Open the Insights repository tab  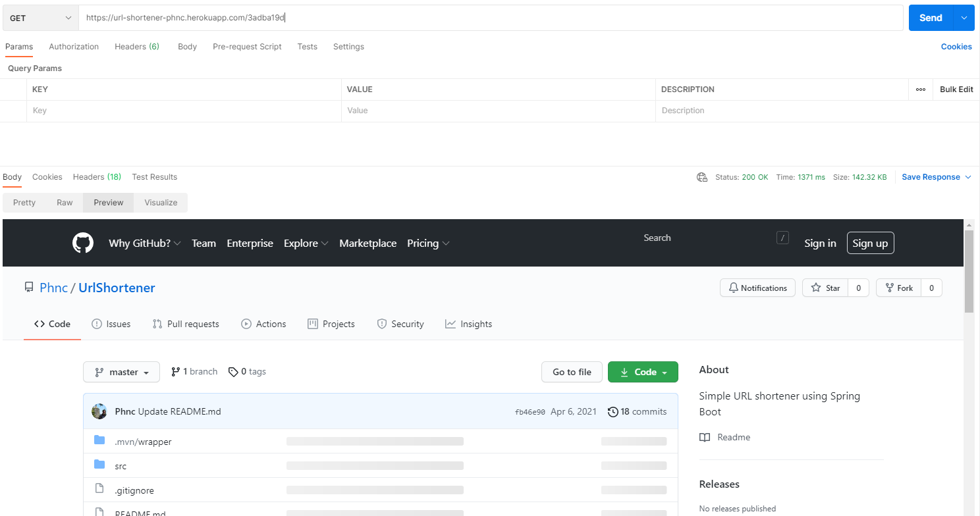[469, 324]
